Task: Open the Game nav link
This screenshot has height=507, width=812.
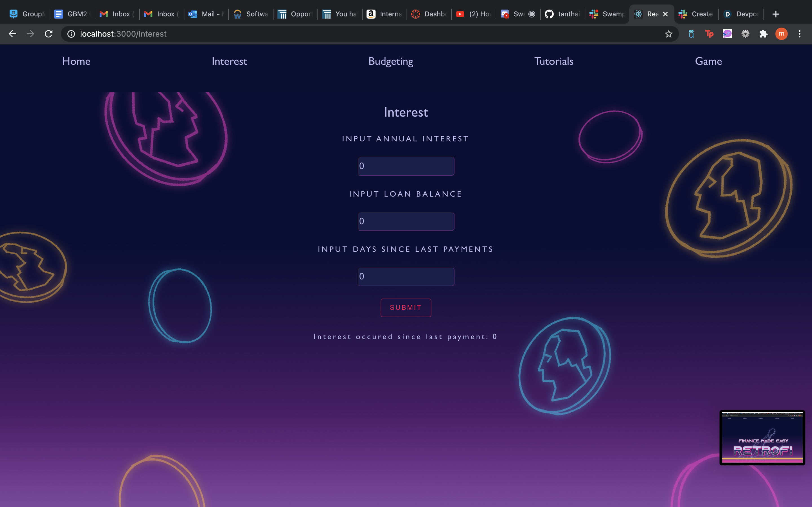Action: coord(708,61)
